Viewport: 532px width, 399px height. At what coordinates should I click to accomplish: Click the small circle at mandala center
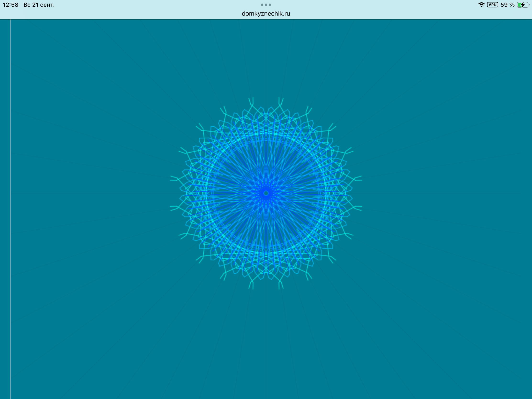pyautogui.click(x=266, y=193)
